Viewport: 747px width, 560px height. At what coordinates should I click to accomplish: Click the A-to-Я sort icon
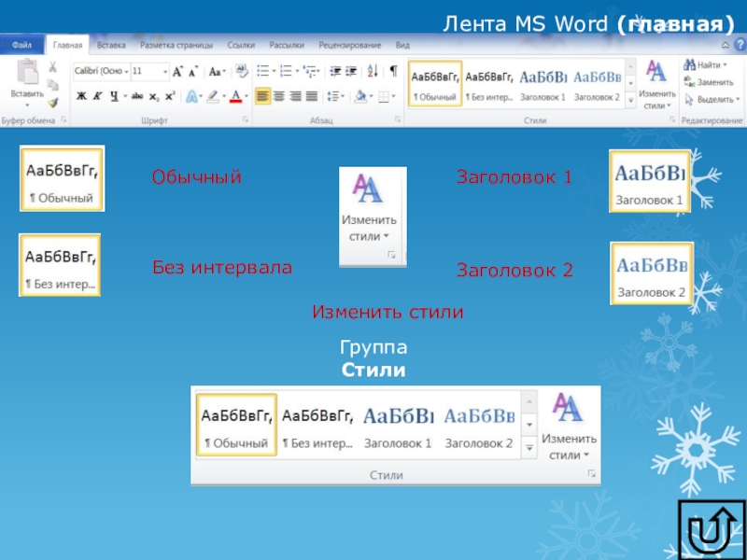(x=373, y=71)
